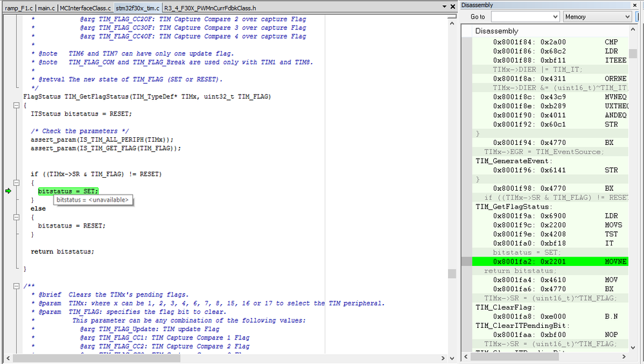Open the ramp_F1.c editor tab

[19, 8]
